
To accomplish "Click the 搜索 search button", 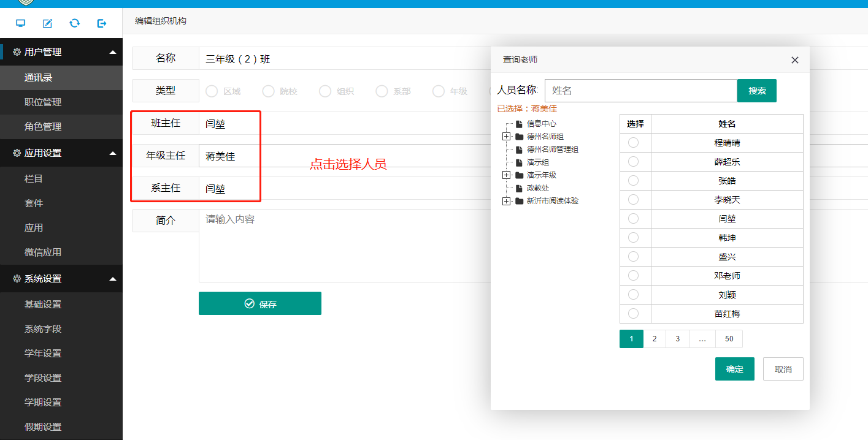I will [757, 91].
